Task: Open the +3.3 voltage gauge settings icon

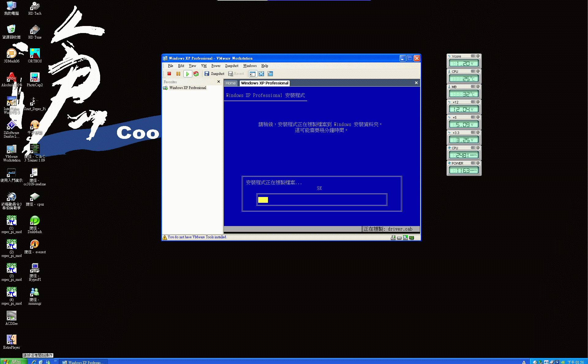Action: (x=473, y=132)
